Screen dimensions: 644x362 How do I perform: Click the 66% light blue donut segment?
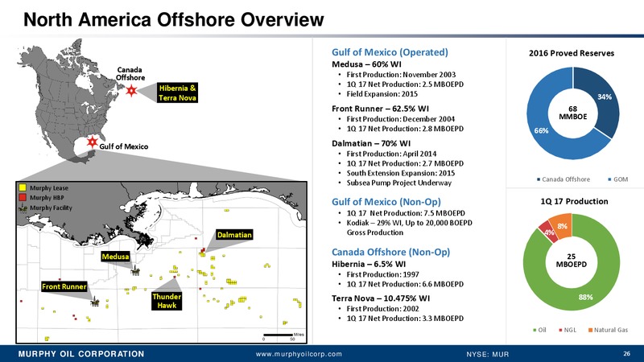(x=540, y=130)
